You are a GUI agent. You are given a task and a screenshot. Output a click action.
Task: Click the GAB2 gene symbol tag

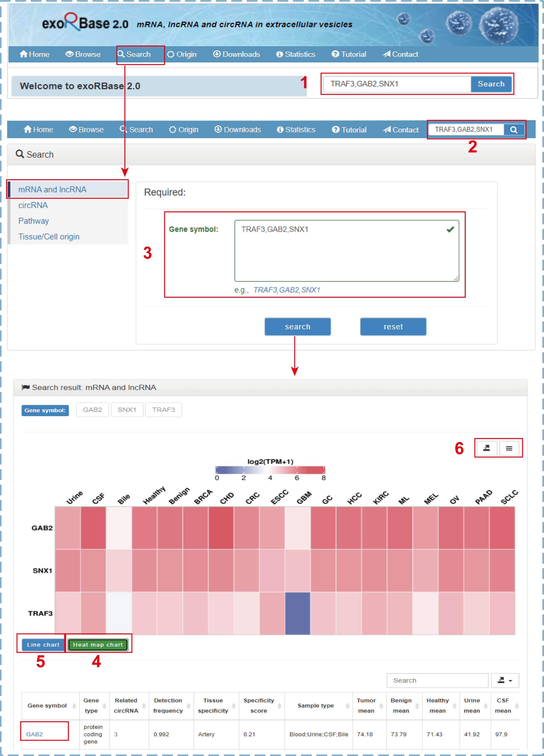pos(92,409)
